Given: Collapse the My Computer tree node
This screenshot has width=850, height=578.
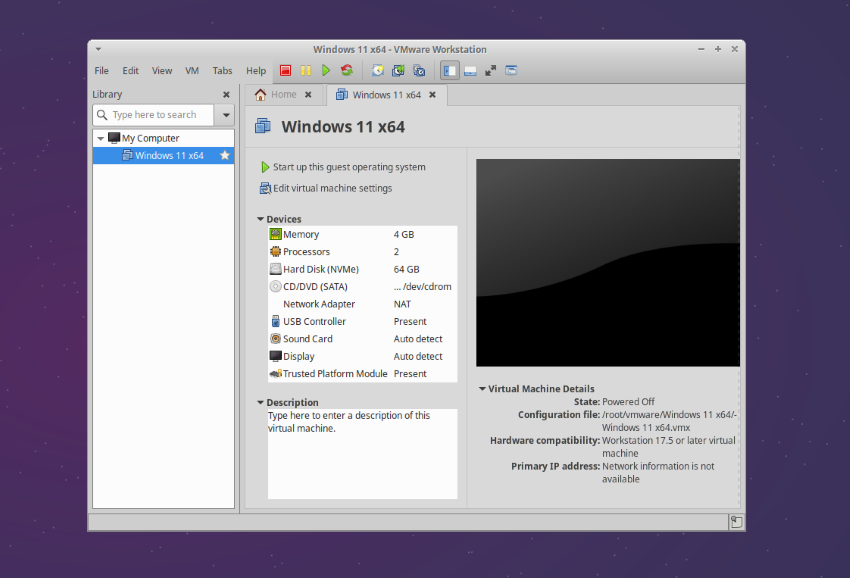Looking at the screenshot, I should click(100, 139).
